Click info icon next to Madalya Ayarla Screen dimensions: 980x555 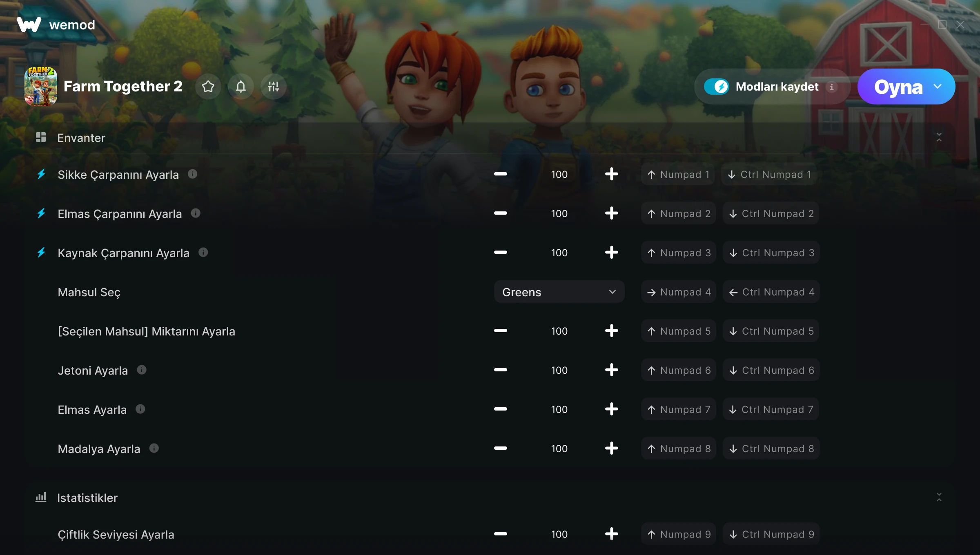(x=154, y=448)
